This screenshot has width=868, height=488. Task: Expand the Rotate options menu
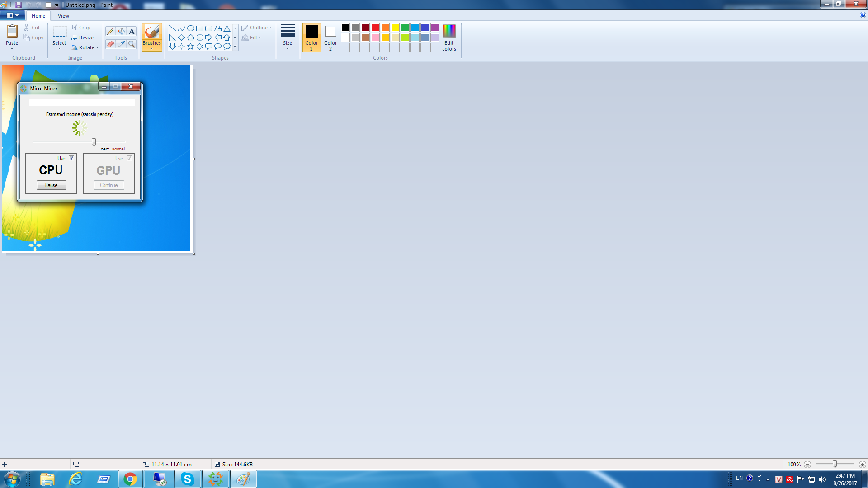[x=85, y=47]
